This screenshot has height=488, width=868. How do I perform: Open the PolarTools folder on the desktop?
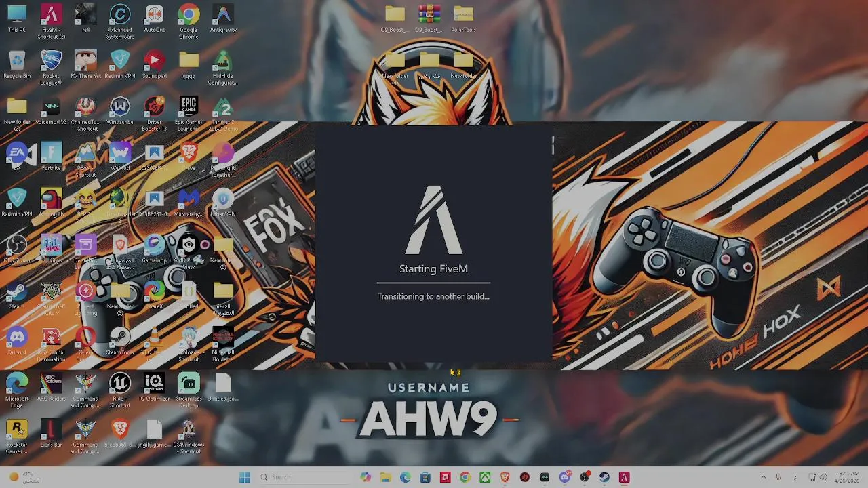(464, 19)
